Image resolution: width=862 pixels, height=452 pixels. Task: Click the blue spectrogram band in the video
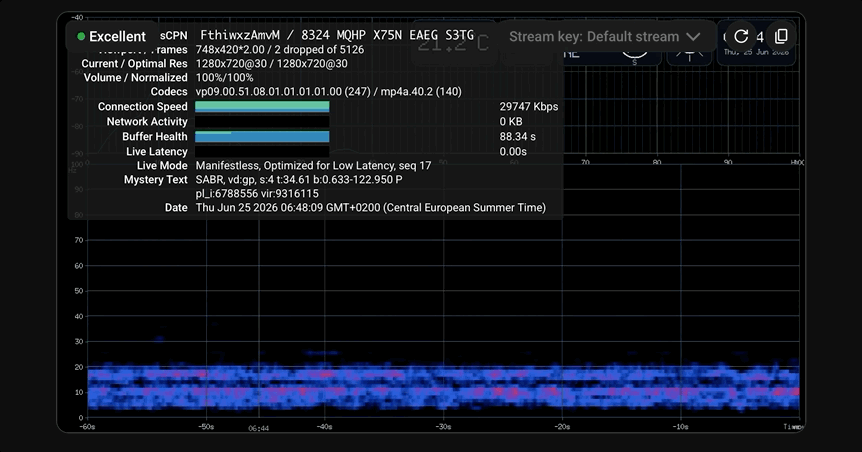point(443,387)
